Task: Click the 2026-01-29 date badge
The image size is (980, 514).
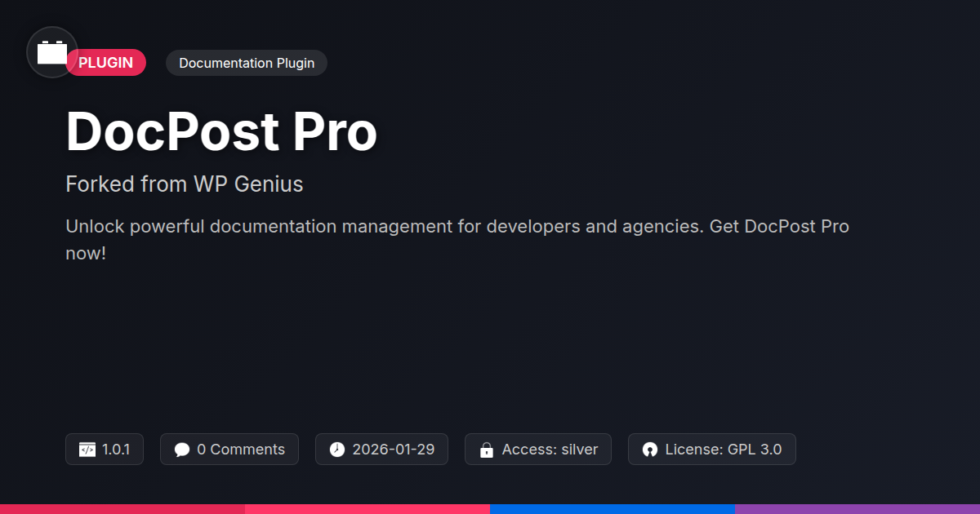Action: (381, 450)
